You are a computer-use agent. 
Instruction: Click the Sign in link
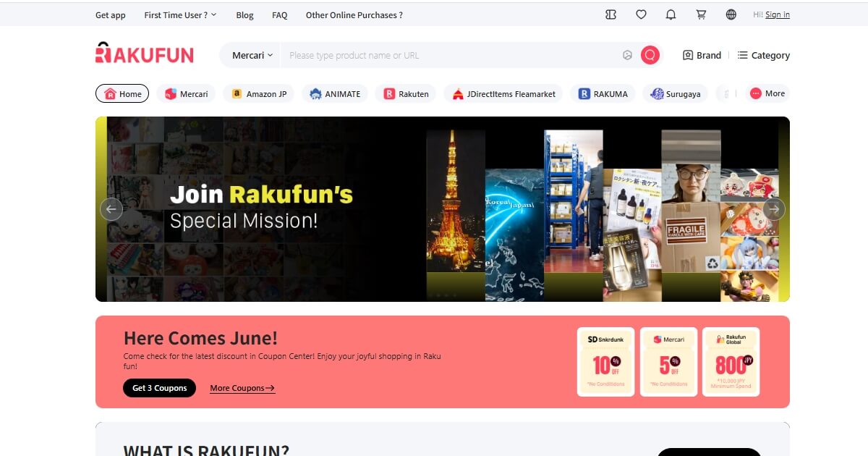coord(778,14)
